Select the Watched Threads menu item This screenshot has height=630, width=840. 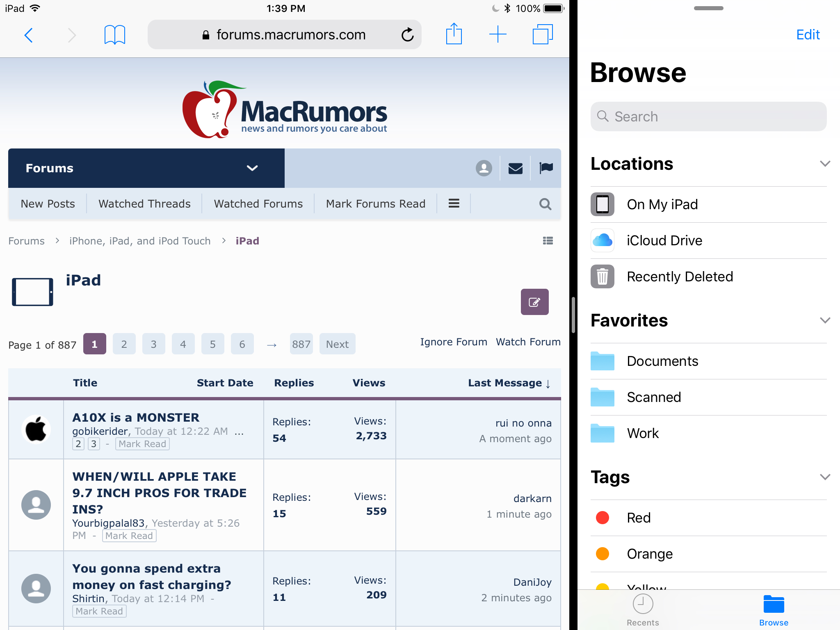point(144,204)
